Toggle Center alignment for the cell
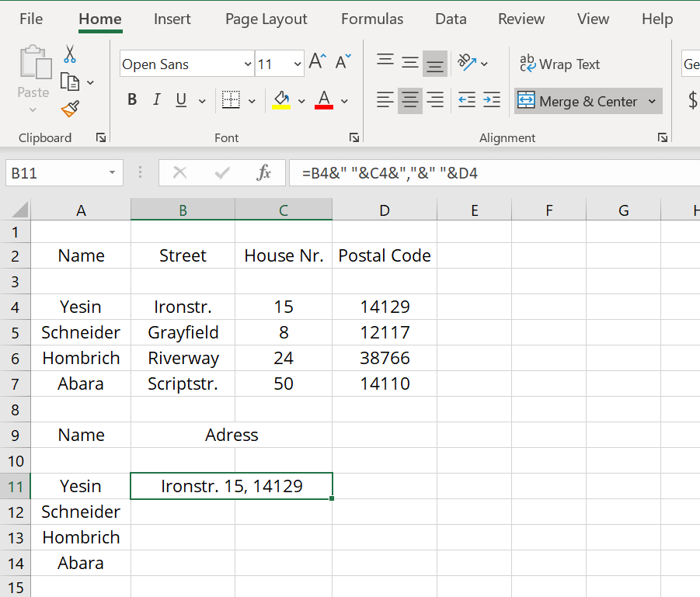Screen dimensions: 700x597 coord(409,99)
